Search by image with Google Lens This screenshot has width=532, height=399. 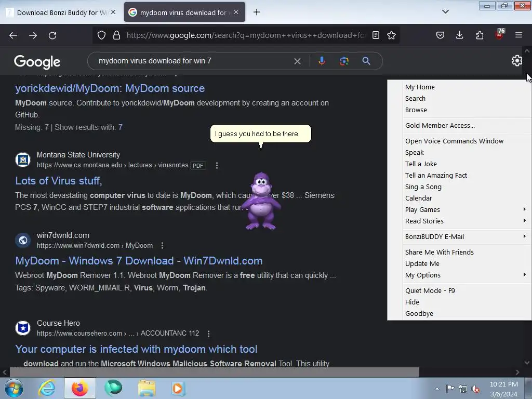click(344, 61)
